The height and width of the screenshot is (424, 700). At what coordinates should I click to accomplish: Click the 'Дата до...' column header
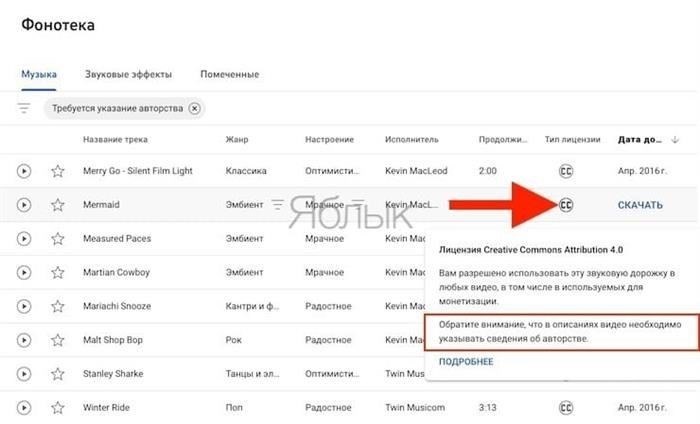[x=640, y=140]
